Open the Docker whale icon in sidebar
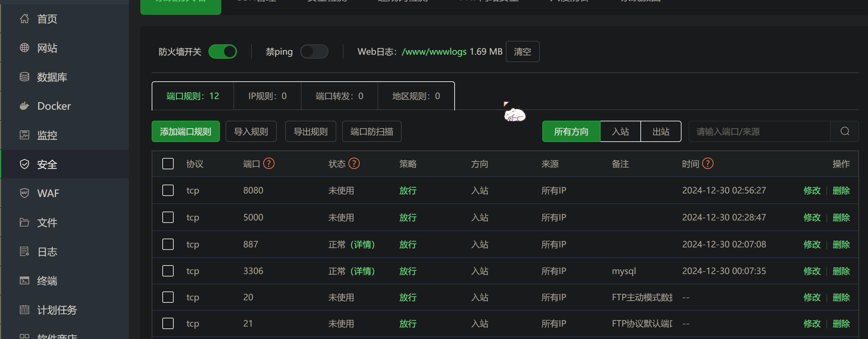The width and height of the screenshot is (868, 339). 24,106
